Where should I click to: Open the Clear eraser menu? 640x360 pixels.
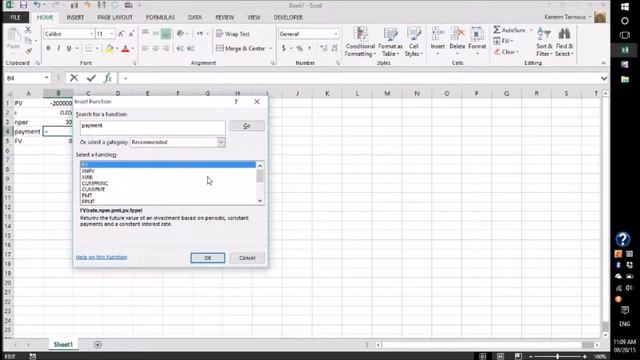(x=506, y=52)
